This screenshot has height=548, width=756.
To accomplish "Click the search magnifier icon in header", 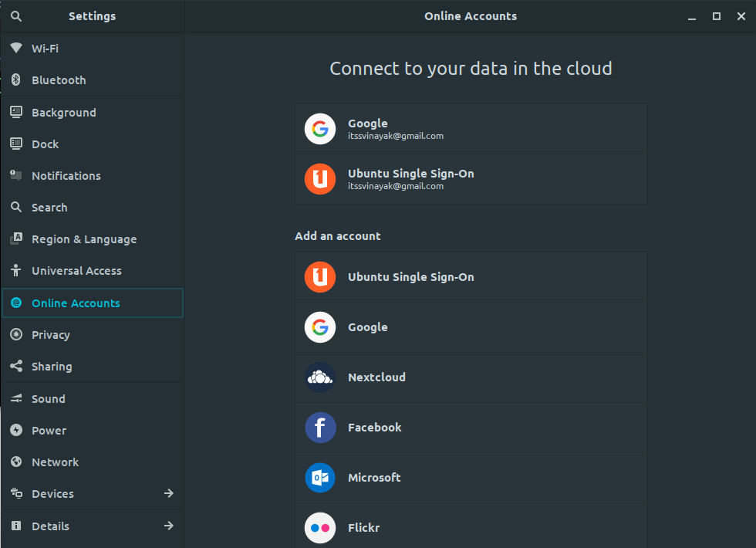I will coord(16,15).
